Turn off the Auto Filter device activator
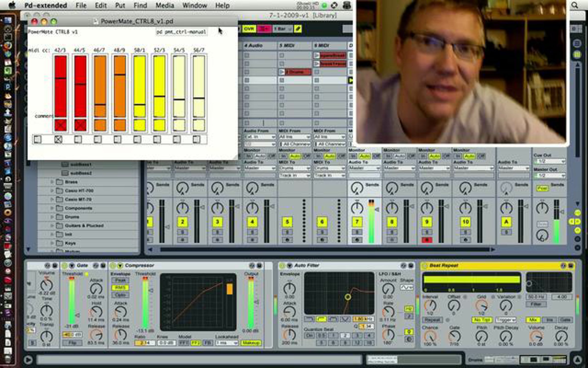The height and width of the screenshot is (368, 588). [282, 265]
